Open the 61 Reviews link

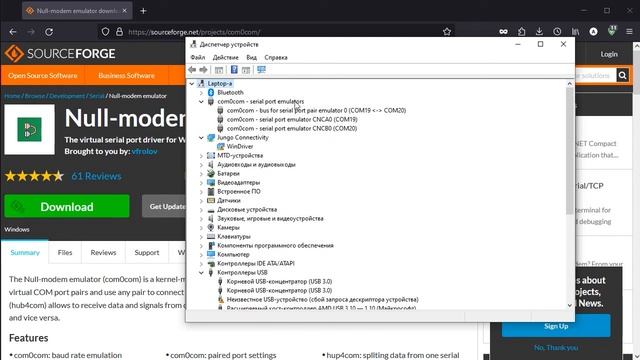click(96, 176)
